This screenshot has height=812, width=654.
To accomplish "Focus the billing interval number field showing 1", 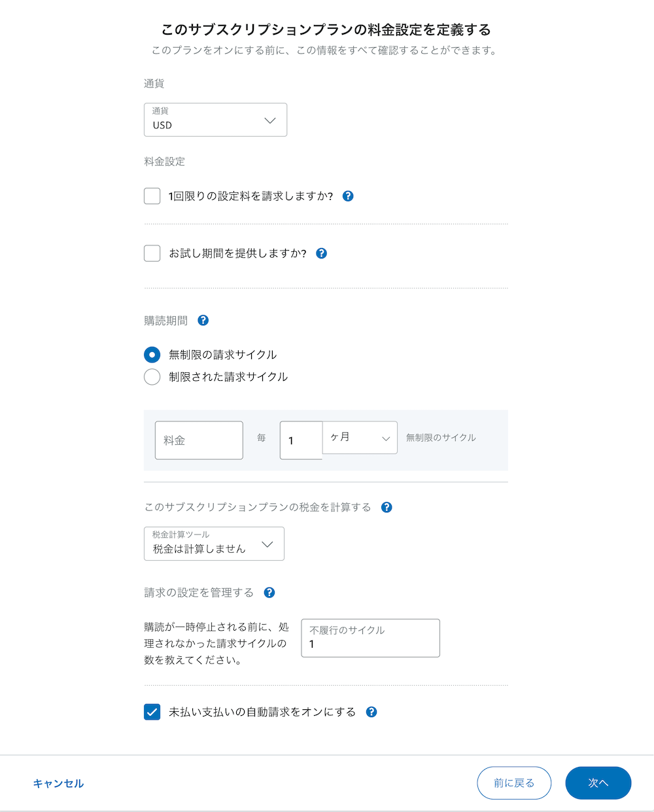I will click(x=301, y=440).
